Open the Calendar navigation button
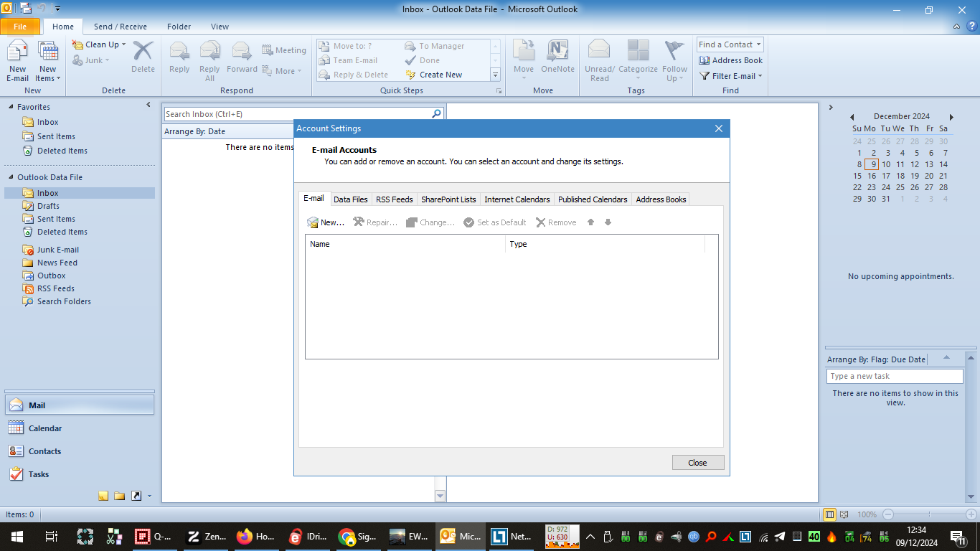This screenshot has height=551, width=980. click(x=79, y=428)
